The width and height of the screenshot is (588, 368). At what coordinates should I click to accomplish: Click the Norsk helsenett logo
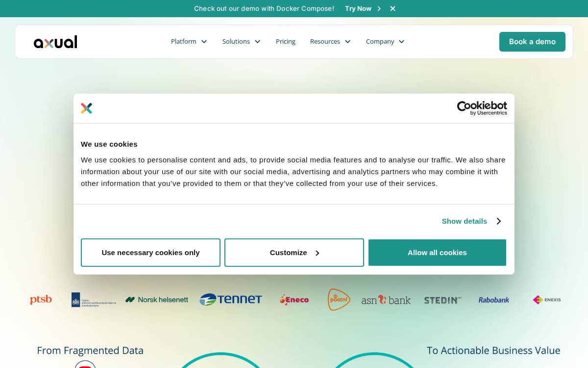click(157, 299)
